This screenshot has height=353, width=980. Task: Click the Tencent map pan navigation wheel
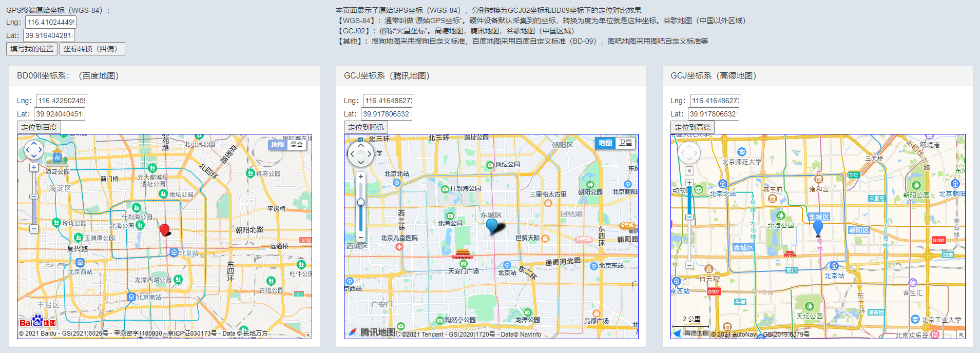point(361,154)
